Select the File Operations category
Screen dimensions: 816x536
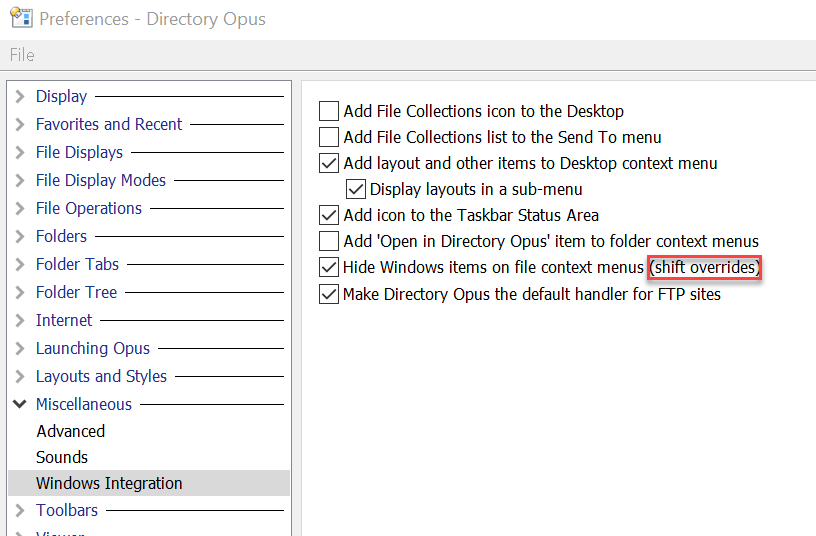[88, 209]
